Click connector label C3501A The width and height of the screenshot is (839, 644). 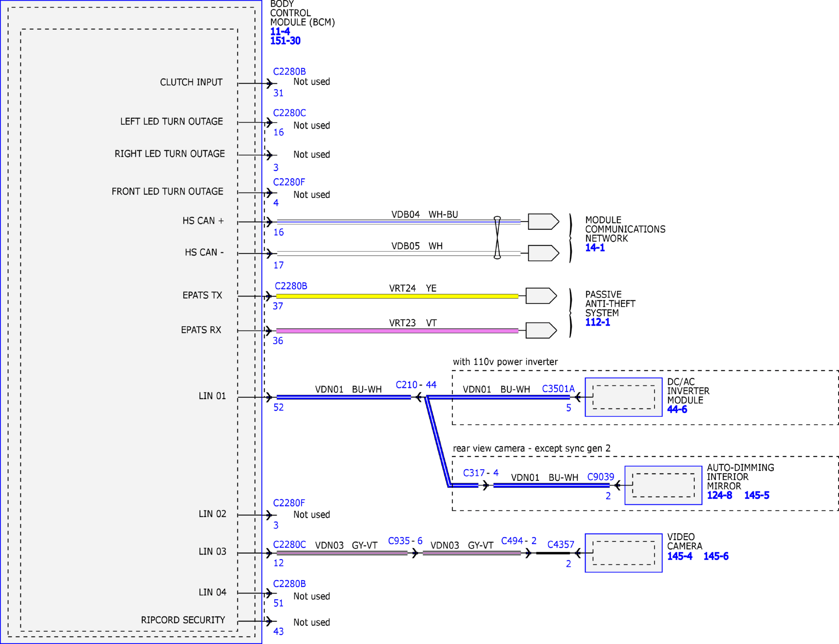pos(558,389)
